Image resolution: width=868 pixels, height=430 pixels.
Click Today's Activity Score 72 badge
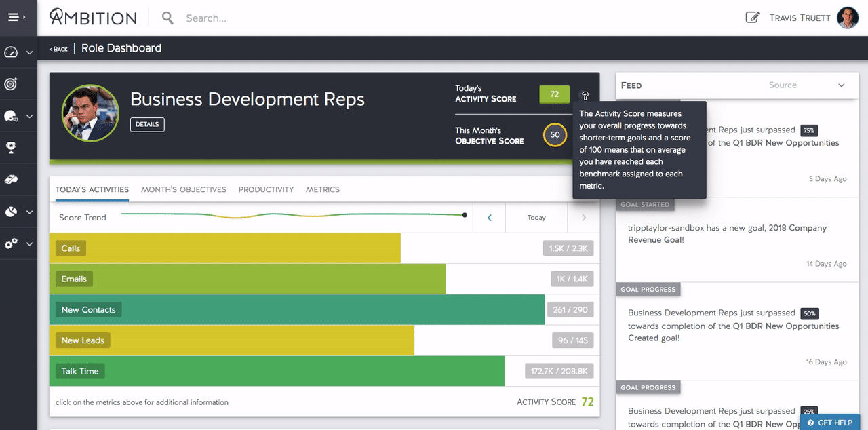coord(555,94)
